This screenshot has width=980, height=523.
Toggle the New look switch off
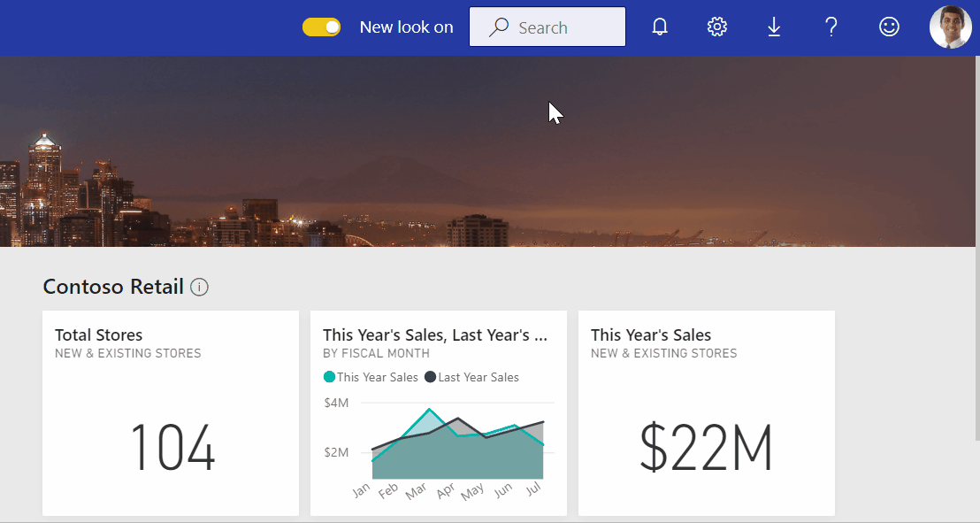[x=321, y=27]
